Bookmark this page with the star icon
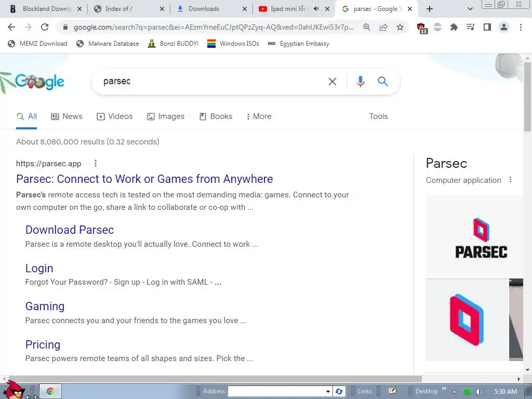 click(x=400, y=27)
